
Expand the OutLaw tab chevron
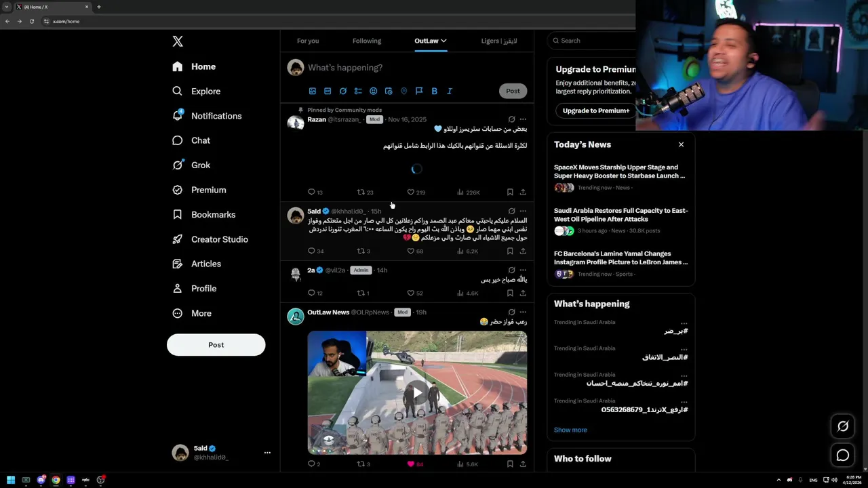[x=443, y=41]
